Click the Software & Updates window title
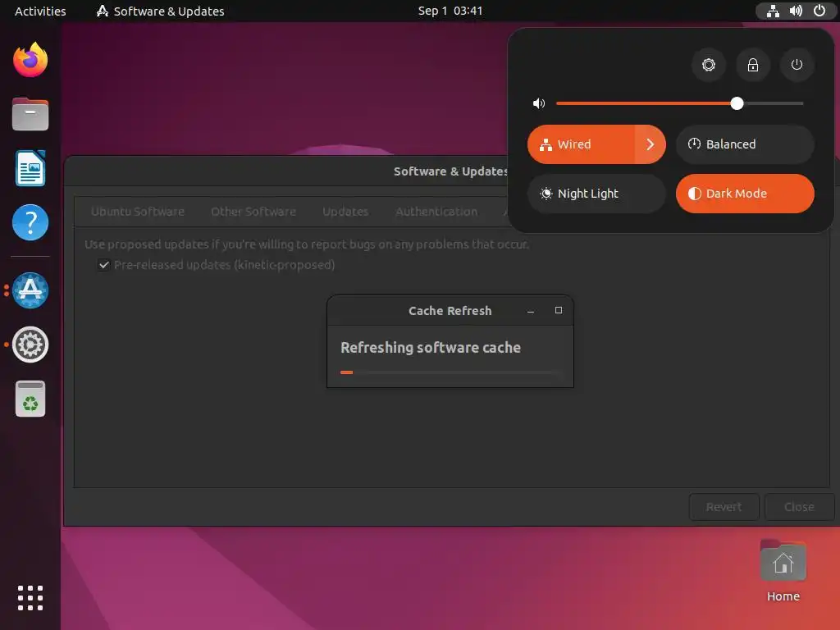Screen dimensions: 840x630 tap(450, 171)
